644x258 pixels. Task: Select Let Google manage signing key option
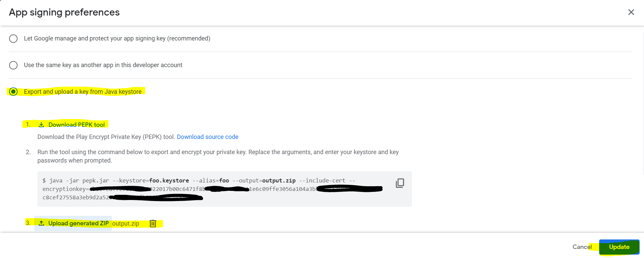pyautogui.click(x=13, y=38)
